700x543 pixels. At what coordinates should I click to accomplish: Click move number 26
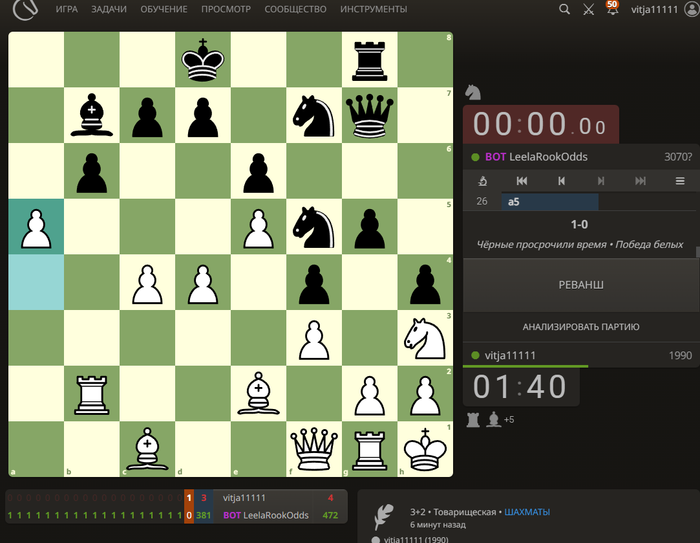coord(482,202)
